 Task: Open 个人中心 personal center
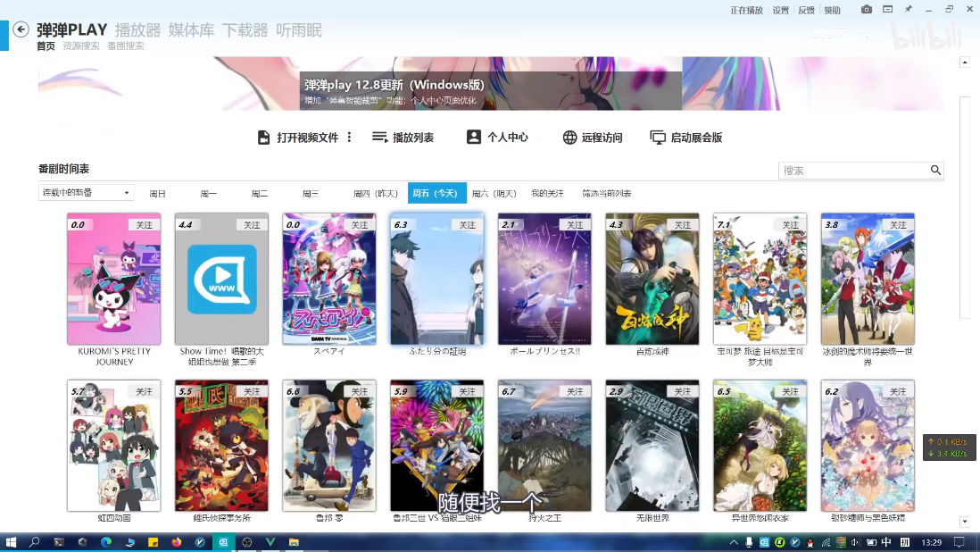497,138
